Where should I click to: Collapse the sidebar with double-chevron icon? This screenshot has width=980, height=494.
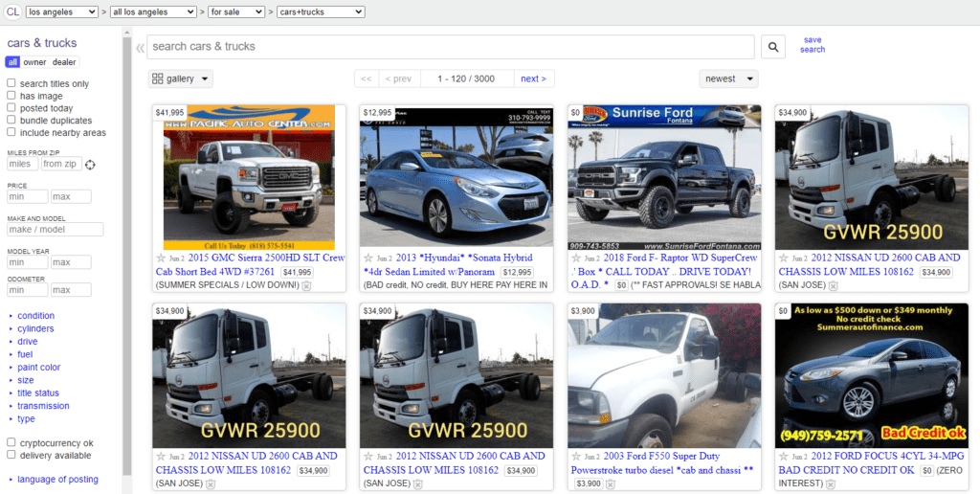pos(140,48)
